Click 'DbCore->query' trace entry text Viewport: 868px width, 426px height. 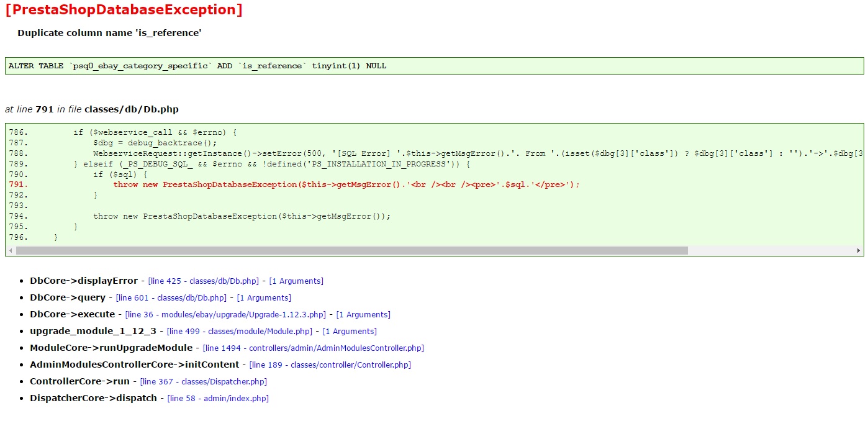[x=68, y=297]
